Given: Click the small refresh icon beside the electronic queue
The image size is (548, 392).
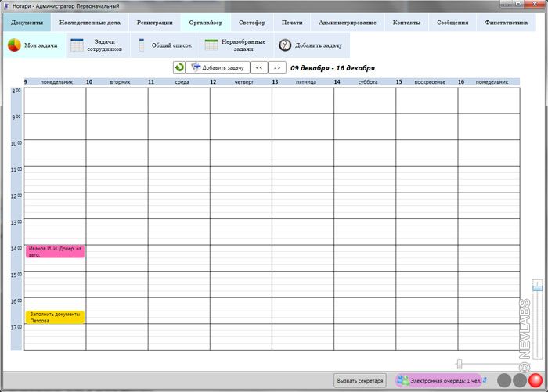Looking at the screenshot, I should pos(485,379).
